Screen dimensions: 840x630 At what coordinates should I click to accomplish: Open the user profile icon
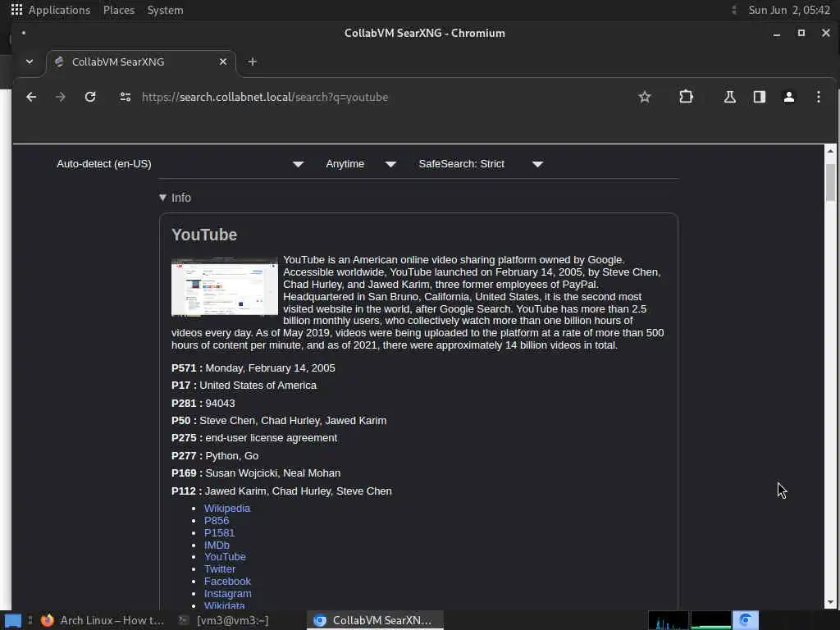[788, 97]
